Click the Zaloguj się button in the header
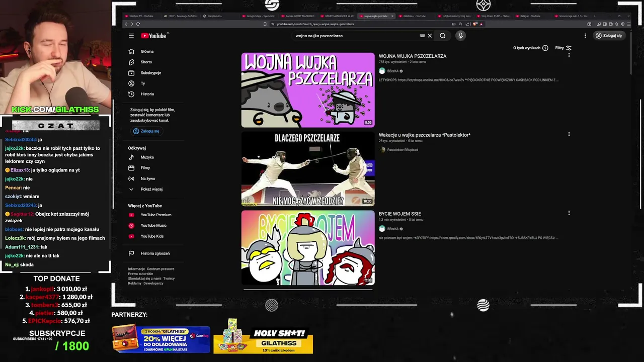The image size is (644, 362). point(609,36)
